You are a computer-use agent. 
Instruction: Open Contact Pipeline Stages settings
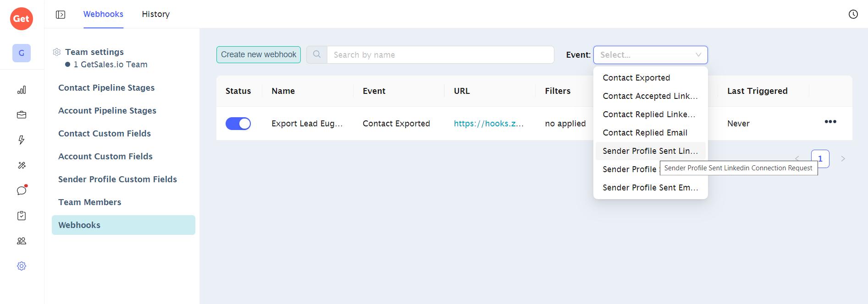pos(106,88)
